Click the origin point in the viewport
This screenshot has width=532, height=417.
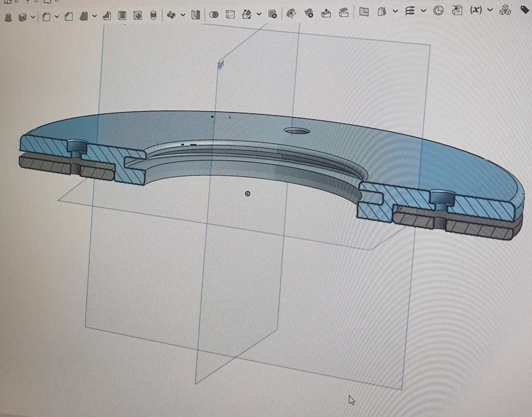coord(248,194)
